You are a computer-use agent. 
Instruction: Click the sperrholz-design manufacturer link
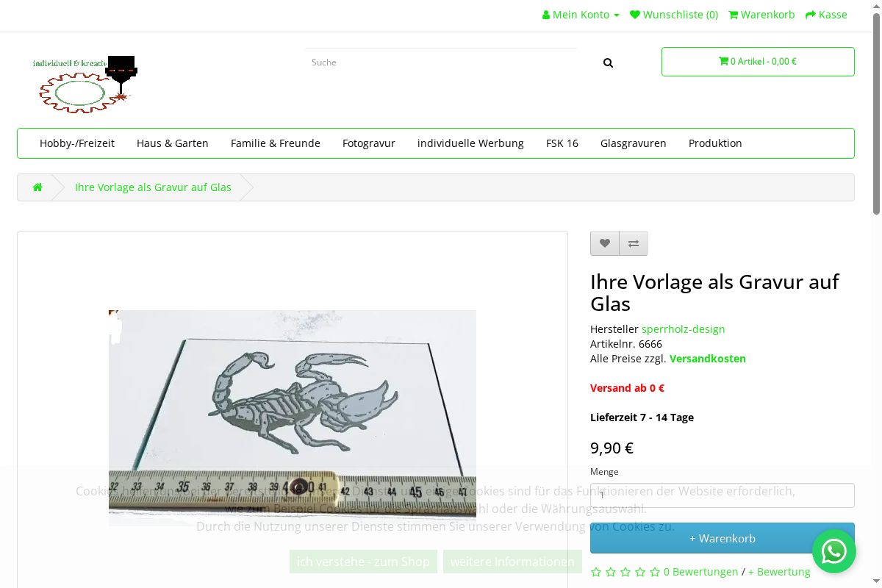point(683,329)
